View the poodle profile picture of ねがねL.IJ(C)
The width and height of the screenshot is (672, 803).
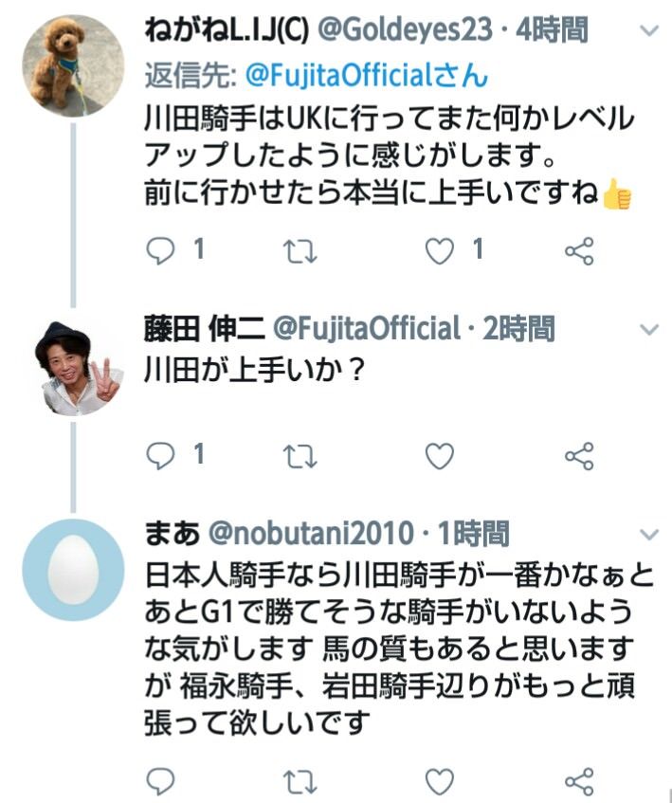[72, 65]
